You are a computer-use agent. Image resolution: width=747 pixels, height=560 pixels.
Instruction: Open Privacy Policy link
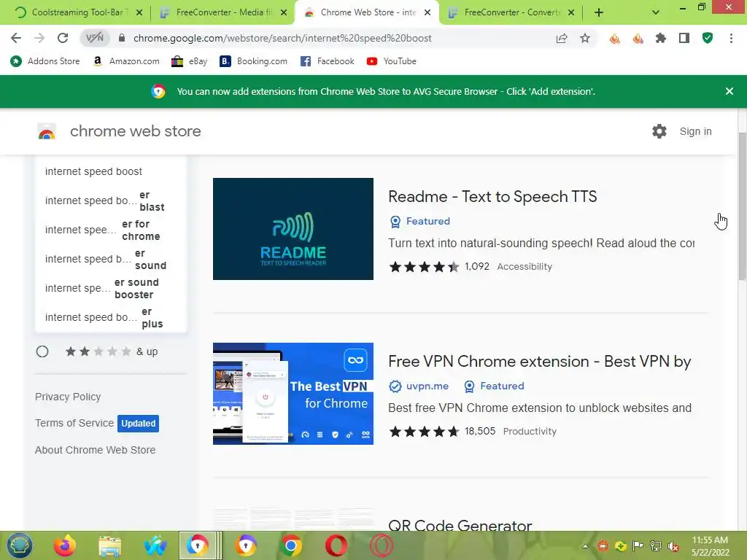coord(68,397)
